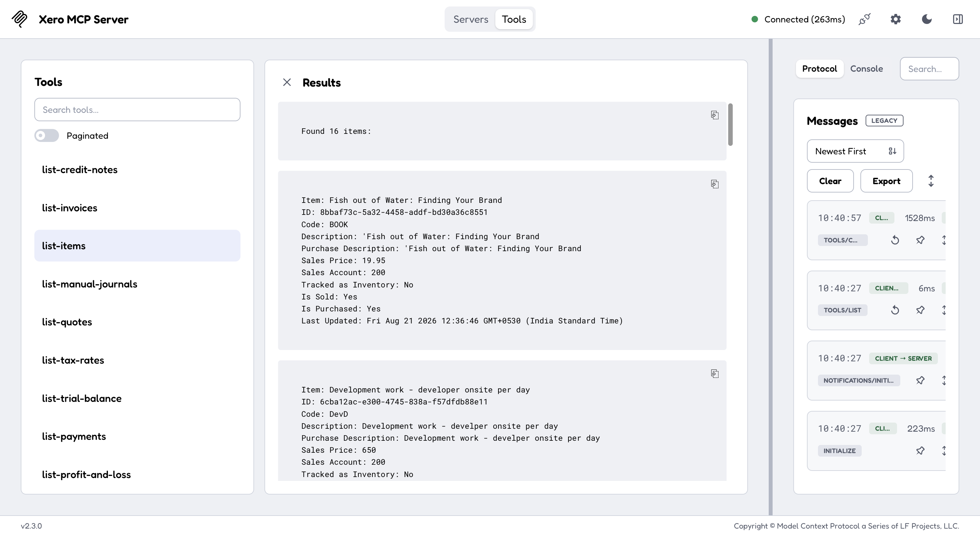This screenshot has height=536, width=980.
Task: Clear the messages list
Action: [830, 181]
